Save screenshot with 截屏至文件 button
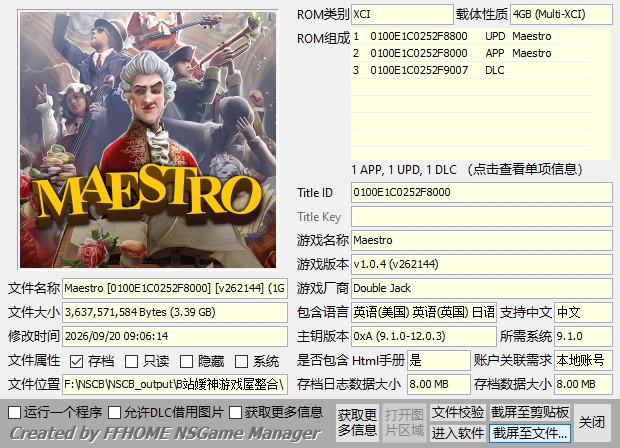The image size is (620, 448). pyautogui.click(x=530, y=433)
